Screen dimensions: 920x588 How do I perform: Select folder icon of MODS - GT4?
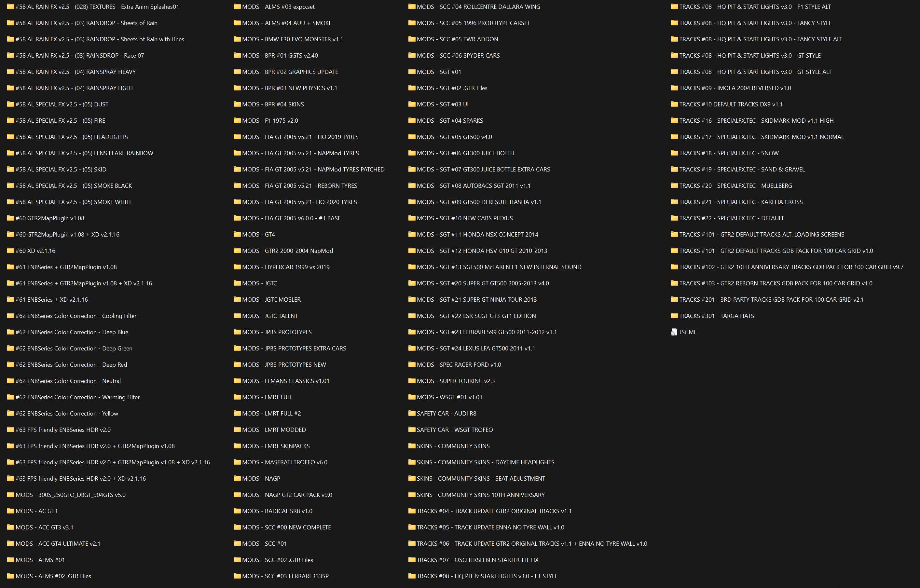pos(237,234)
